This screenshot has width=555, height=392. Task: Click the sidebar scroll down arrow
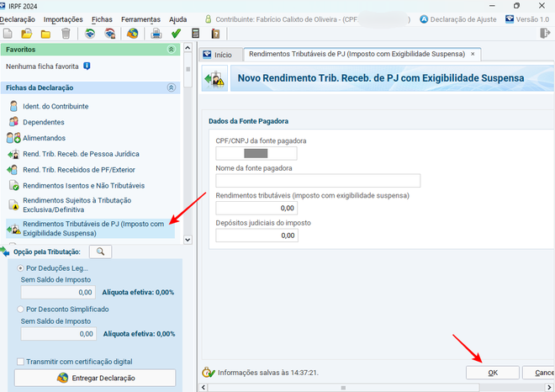pos(188,240)
